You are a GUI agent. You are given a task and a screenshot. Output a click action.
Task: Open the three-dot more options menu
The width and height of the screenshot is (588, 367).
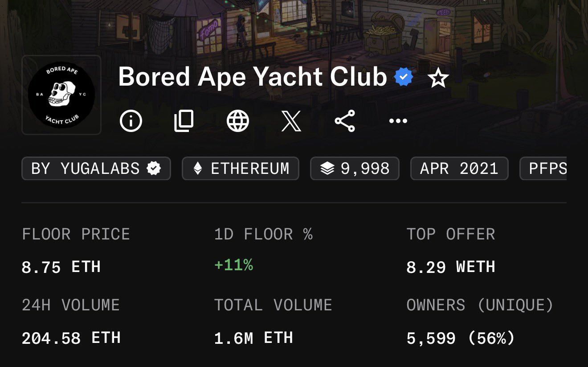point(398,121)
